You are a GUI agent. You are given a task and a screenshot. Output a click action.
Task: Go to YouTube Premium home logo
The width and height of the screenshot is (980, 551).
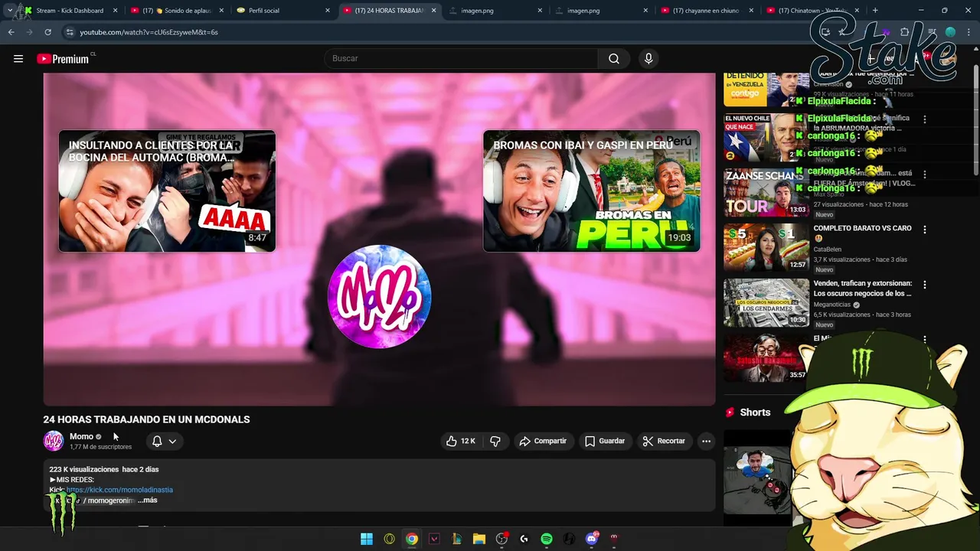64,59
